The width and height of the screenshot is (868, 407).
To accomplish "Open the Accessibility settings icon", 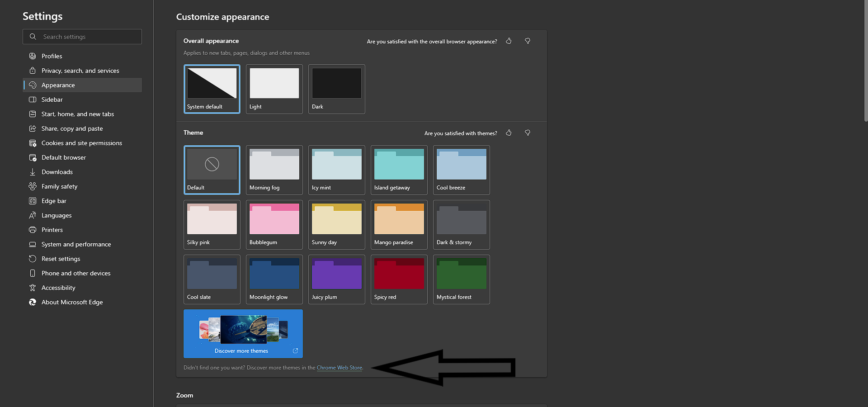I will point(32,288).
